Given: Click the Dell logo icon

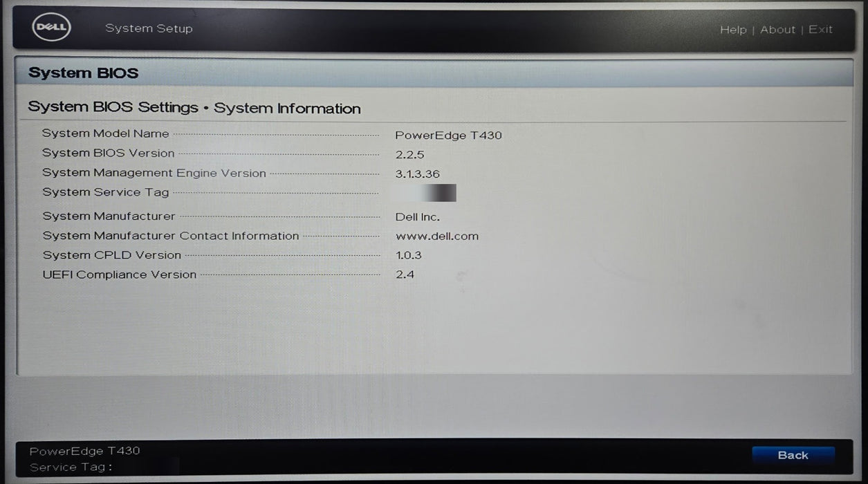Looking at the screenshot, I should [52, 28].
